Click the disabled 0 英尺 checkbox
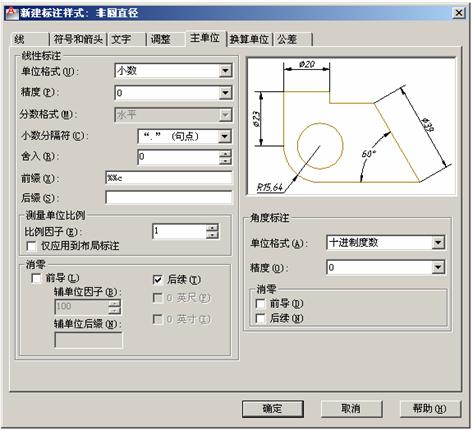 pyautogui.click(x=158, y=297)
